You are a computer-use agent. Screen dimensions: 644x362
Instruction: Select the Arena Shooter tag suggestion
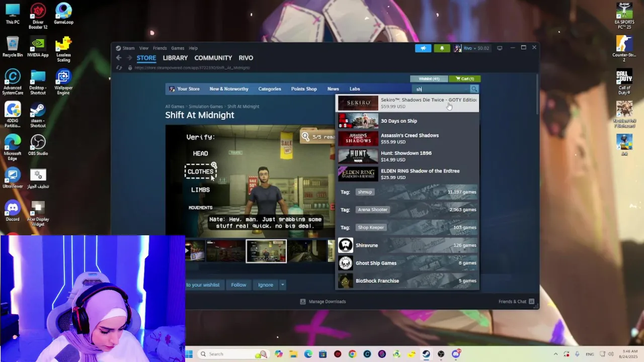[x=408, y=210]
